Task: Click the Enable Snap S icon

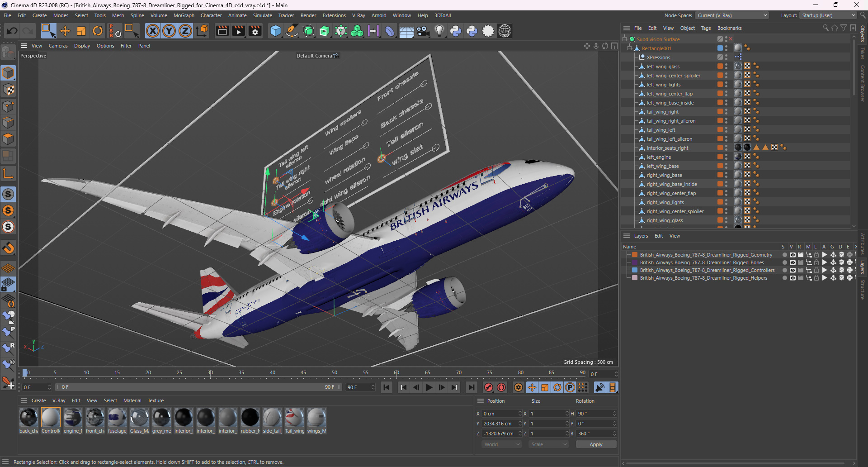Action: [x=8, y=194]
